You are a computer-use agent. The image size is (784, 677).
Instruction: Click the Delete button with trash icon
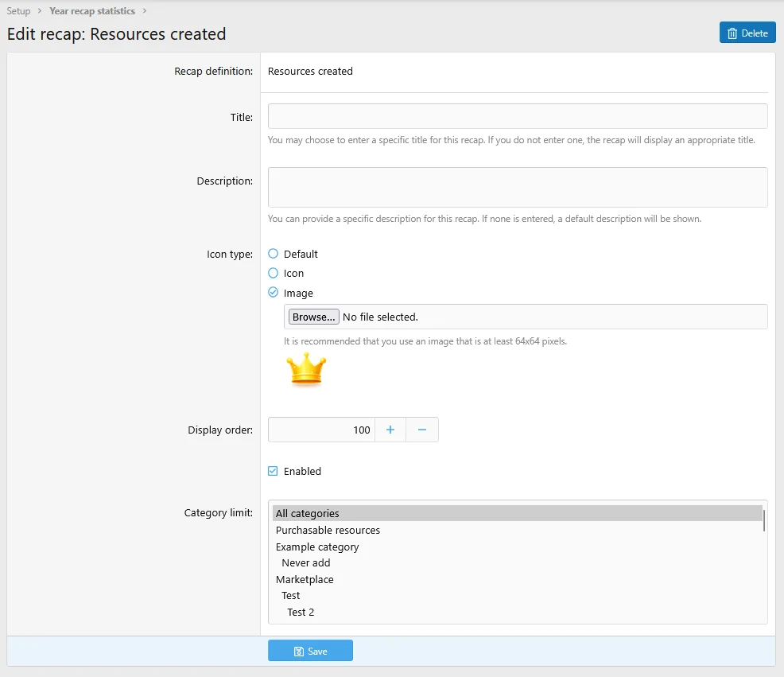[747, 33]
